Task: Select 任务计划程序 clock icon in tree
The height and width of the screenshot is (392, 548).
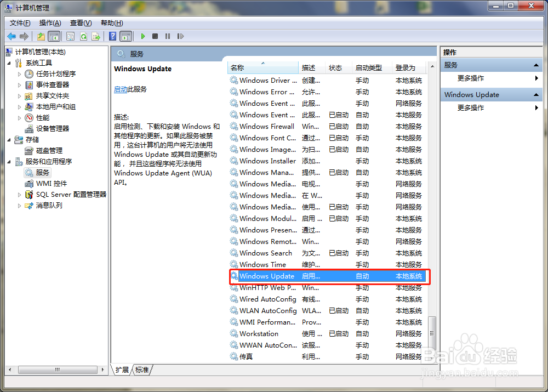Action: pyautogui.click(x=29, y=74)
